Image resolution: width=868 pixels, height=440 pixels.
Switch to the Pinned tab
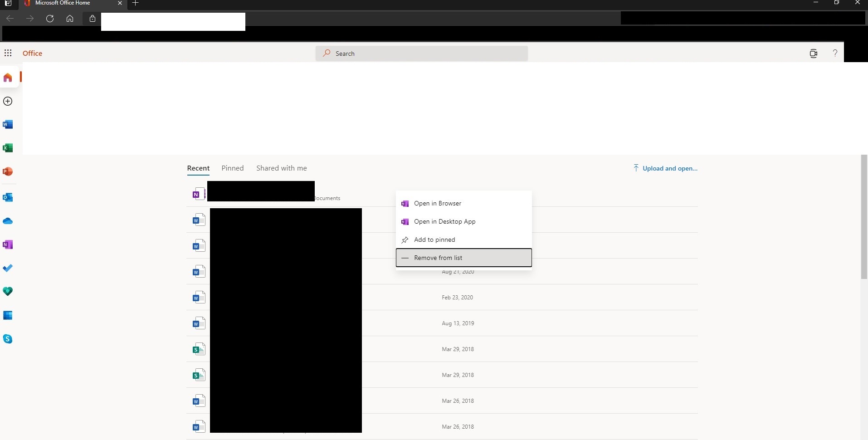[233, 168]
